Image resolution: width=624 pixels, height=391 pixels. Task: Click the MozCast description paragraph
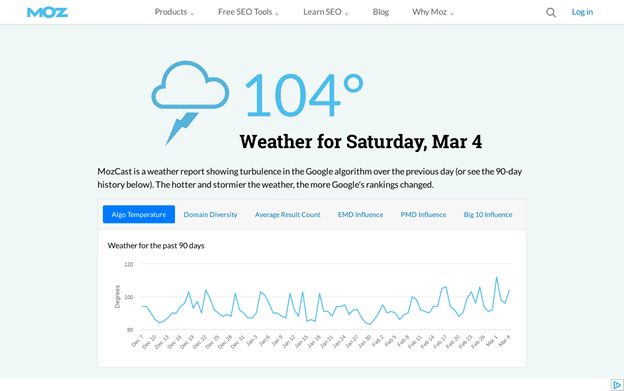310,178
